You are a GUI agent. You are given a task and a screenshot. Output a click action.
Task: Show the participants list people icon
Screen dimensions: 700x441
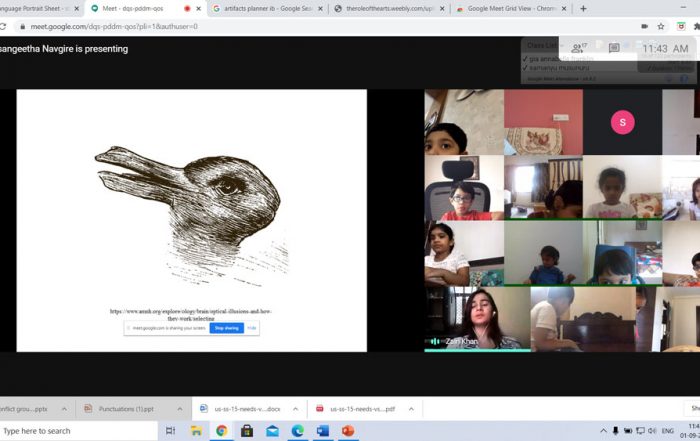579,48
